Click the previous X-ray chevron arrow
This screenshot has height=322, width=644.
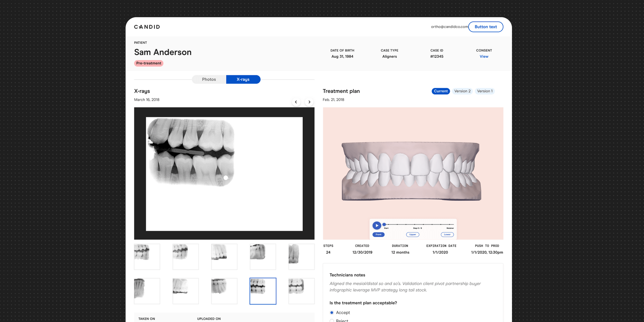pyautogui.click(x=296, y=102)
